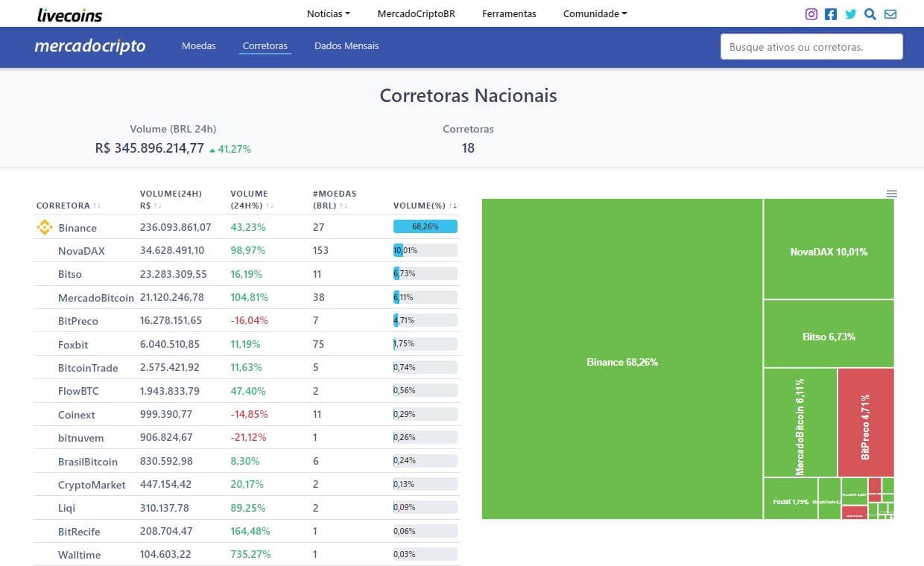The width and height of the screenshot is (924, 566).
Task: Click the 98,97% NovaDAX change value
Action: pyautogui.click(x=248, y=250)
